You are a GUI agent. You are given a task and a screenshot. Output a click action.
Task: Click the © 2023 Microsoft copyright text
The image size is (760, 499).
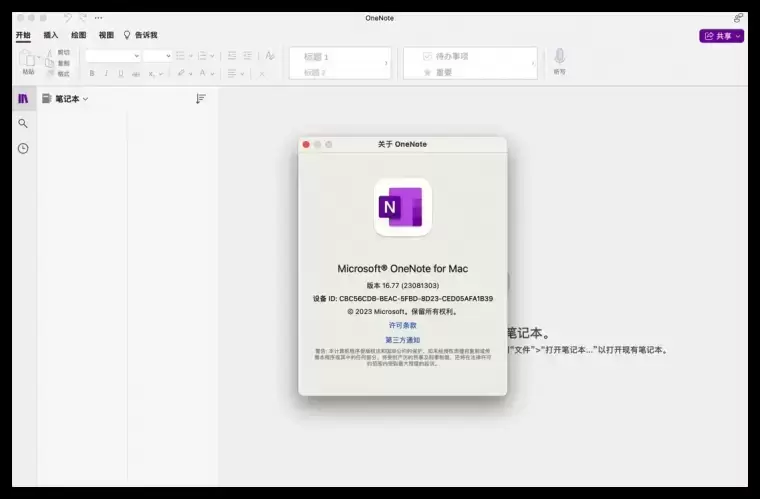point(402,312)
